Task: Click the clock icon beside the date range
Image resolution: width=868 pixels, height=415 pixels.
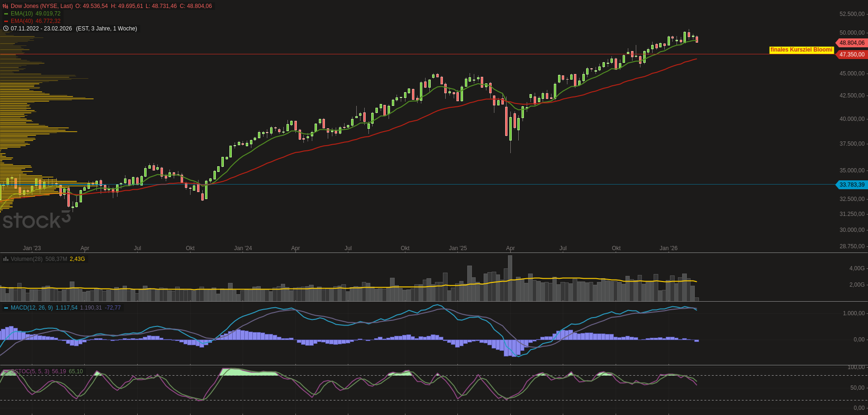Action: (x=6, y=29)
